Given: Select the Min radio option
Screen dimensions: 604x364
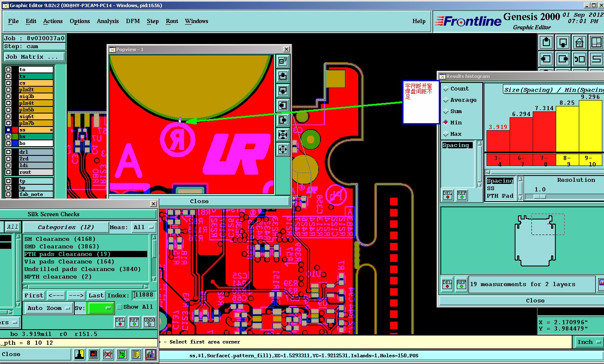Looking at the screenshot, I should tap(446, 122).
